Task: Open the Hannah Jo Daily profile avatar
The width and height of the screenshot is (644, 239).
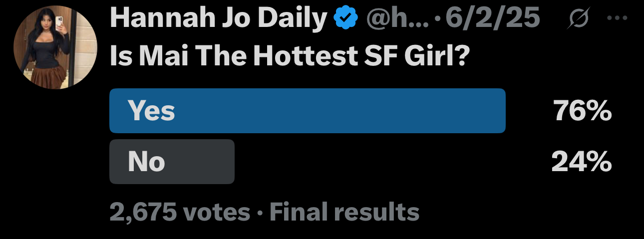Action: pyautogui.click(x=55, y=48)
